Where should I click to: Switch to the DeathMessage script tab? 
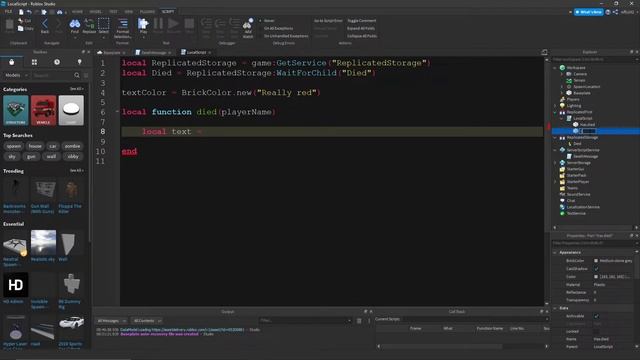pos(153,52)
